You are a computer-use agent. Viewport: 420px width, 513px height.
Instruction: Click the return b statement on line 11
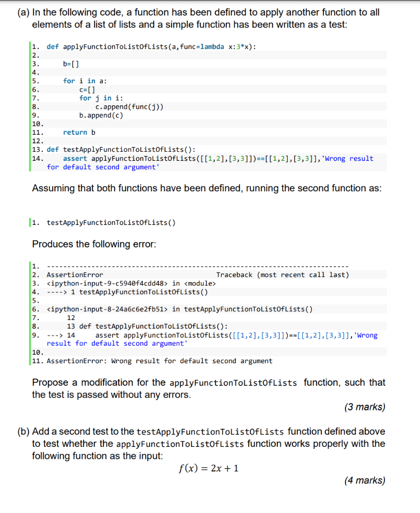tap(78, 132)
